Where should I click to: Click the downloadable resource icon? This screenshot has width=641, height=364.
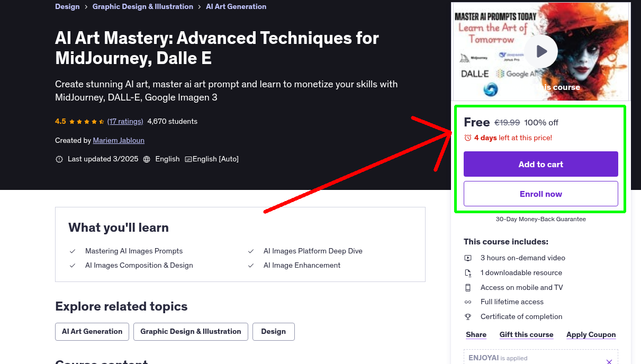[468, 273]
